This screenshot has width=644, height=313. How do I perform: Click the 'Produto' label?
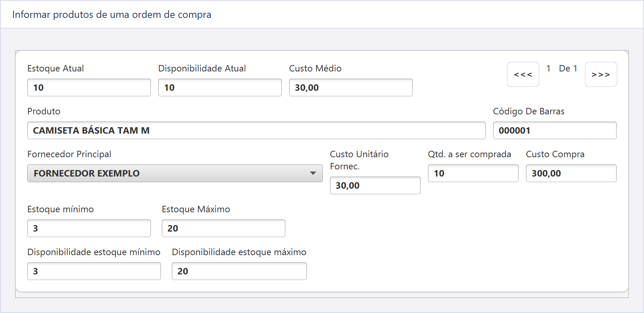click(44, 111)
